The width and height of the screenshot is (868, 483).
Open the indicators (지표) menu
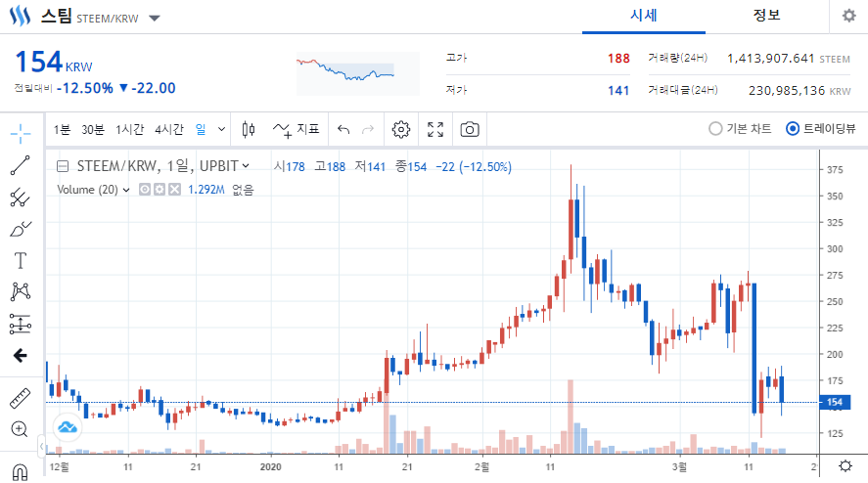[297, 129]
